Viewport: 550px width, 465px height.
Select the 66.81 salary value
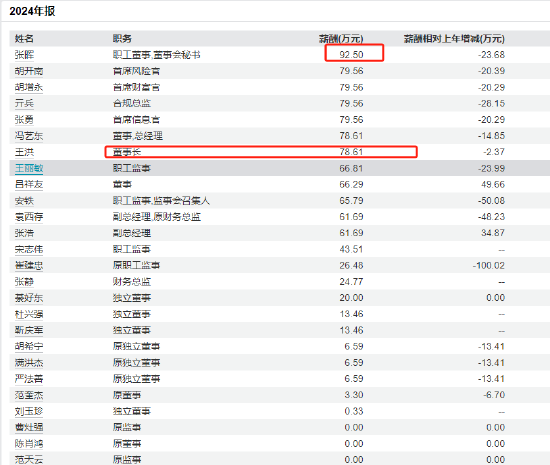(x=351, y=168)
